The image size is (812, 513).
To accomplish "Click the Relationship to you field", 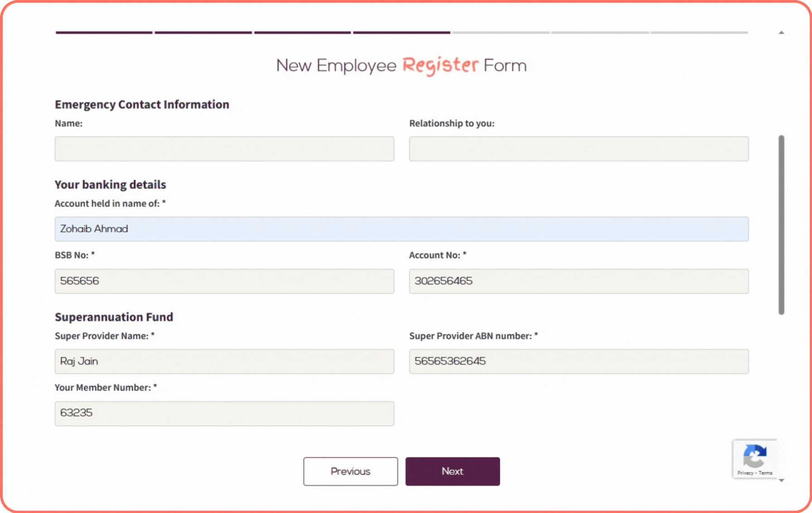I will (x=578, y=149).
